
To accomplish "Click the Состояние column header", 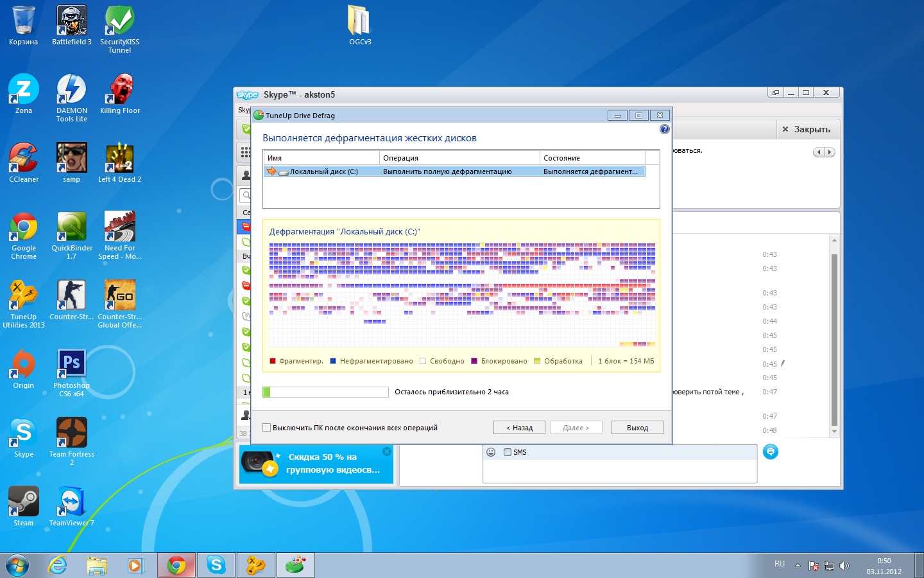I will pos(593,158).
